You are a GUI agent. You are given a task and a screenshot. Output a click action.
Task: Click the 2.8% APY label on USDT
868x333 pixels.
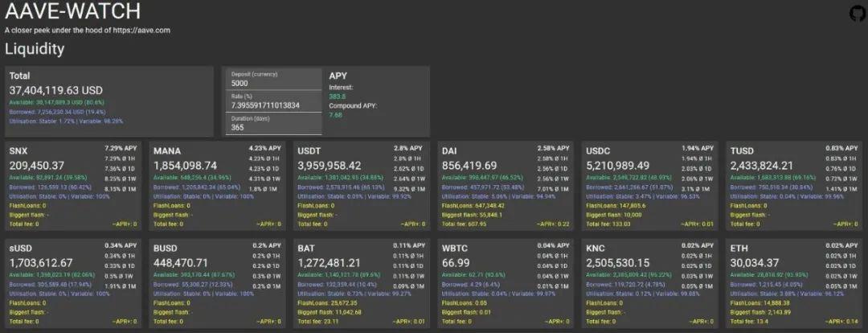(x=410, y=149)
